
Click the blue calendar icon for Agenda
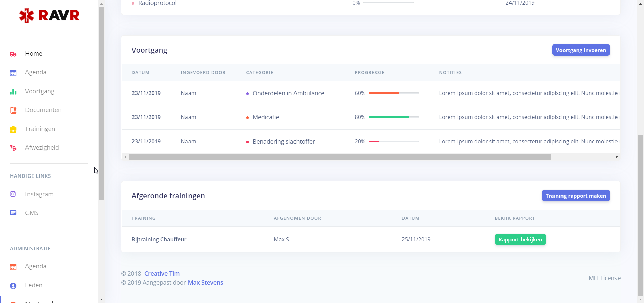13,73
